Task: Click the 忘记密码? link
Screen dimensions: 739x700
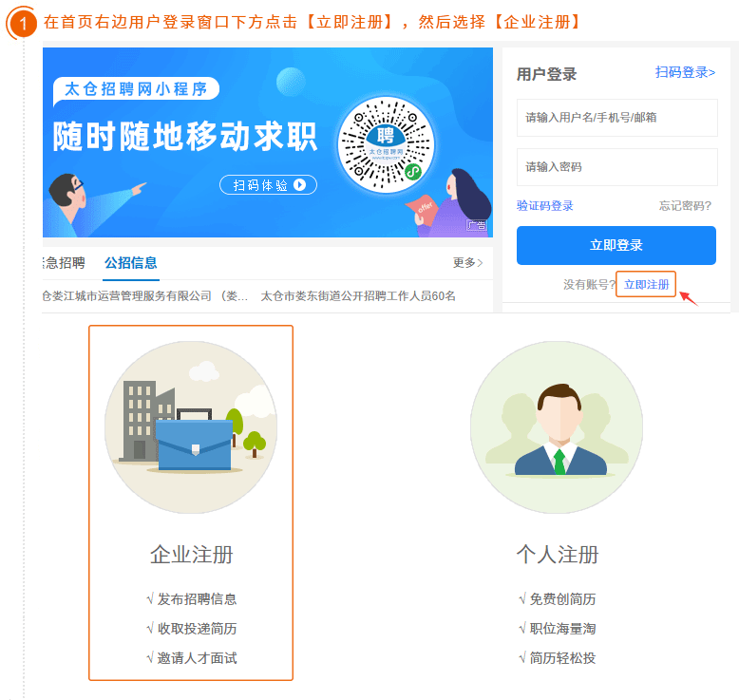Action: click(685, 205)
